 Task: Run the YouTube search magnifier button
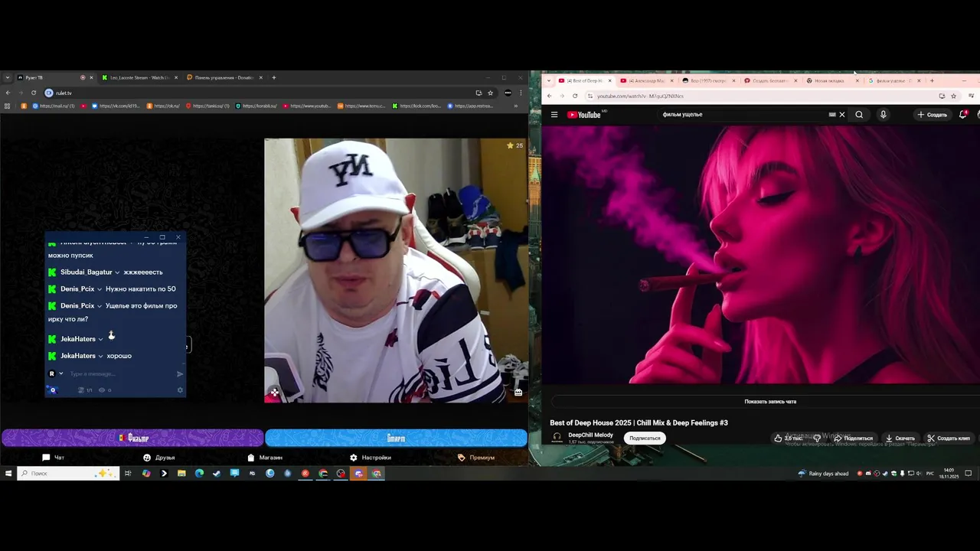click(x=859, y=115)
